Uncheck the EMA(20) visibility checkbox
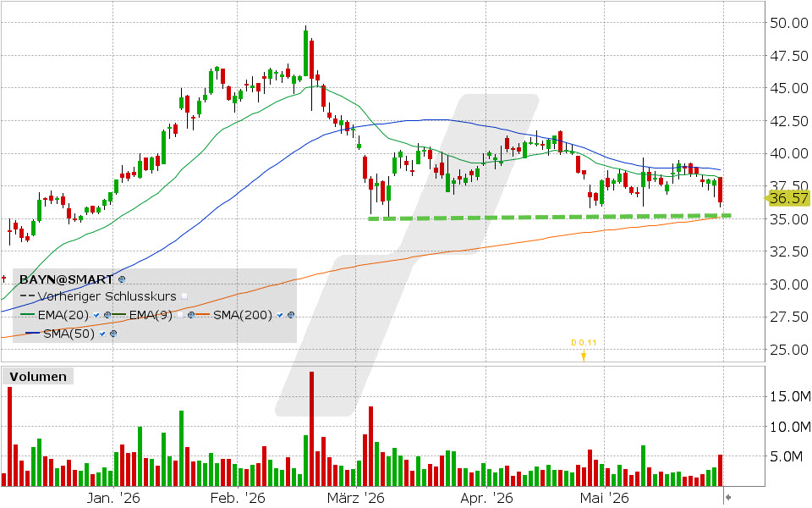This screenshot has width=812, height=508. pyautogui.click(x=96, y=315)
